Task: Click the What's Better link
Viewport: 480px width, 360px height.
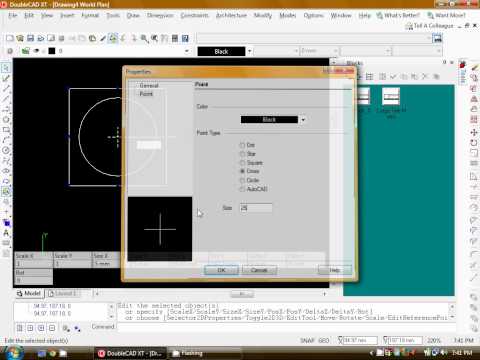Action: coord(398,15)
